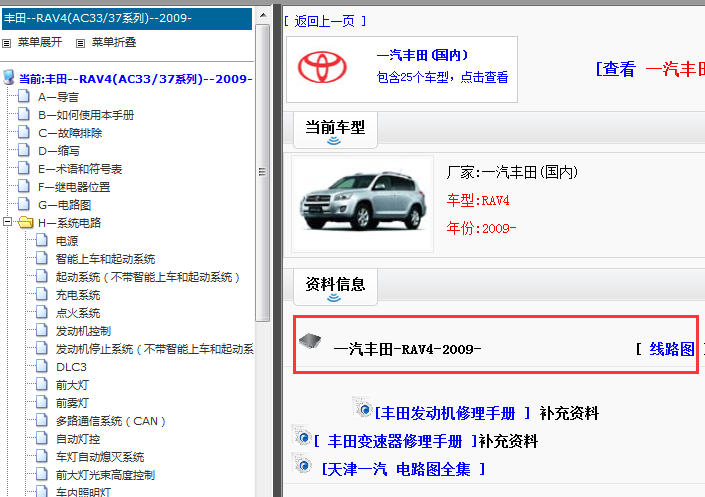Open the 当前车型 tab
The image size is (705, 497).
tap(335, 130)
